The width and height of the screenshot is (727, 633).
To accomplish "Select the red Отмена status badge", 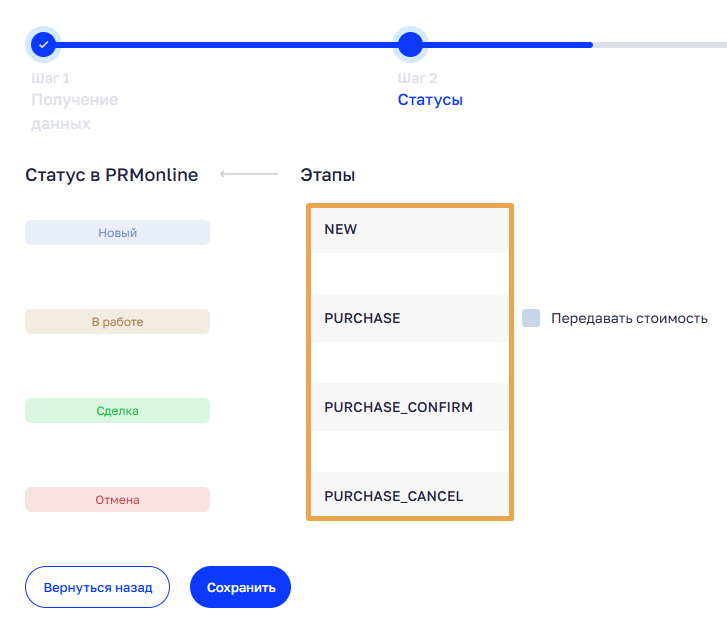I will pos(117,500).
